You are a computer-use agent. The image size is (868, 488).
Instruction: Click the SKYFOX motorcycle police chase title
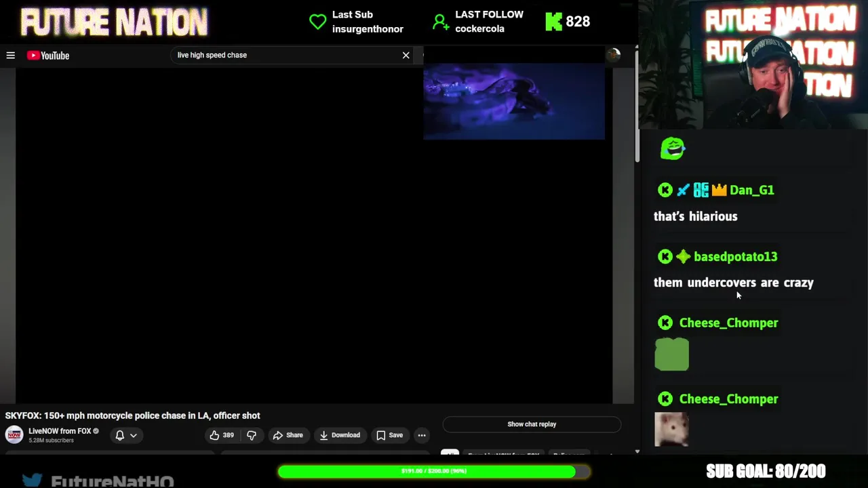(x=133, y=415)
